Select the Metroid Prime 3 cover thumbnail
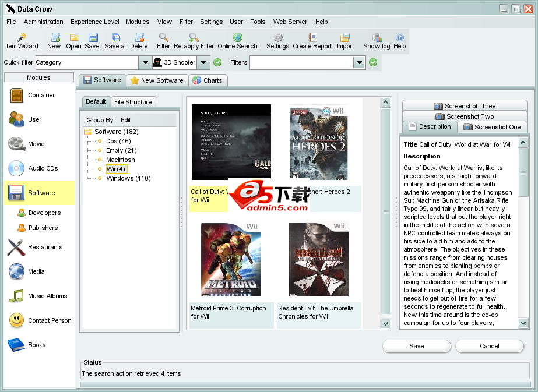This screenshot has width=538, height=392. (x=231, y=260)
